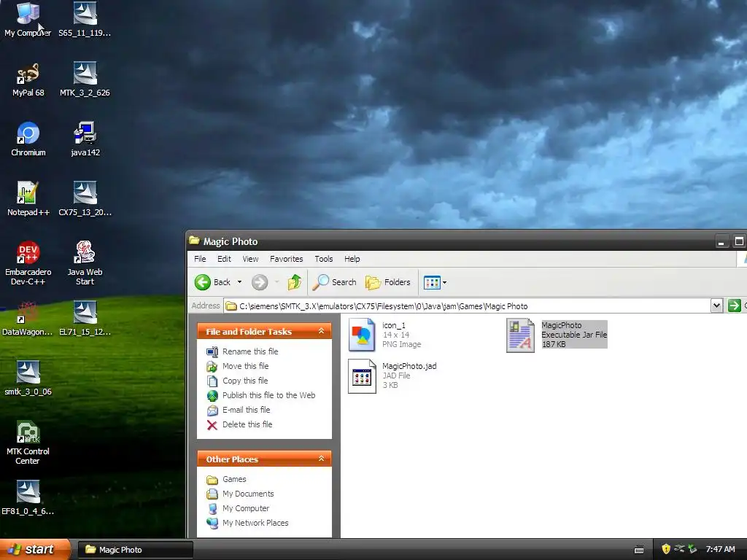Open the smtk_3_0_06 desktop icon
This screenshot has width=747, height=560.
(x=28, y=378)
